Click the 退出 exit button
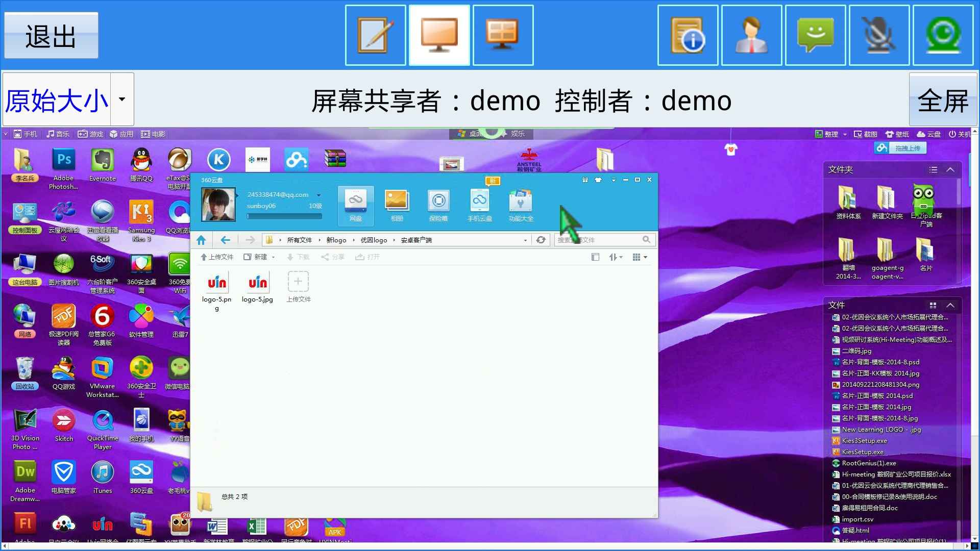Screen dimensions: 980x551 click(51, 35)
